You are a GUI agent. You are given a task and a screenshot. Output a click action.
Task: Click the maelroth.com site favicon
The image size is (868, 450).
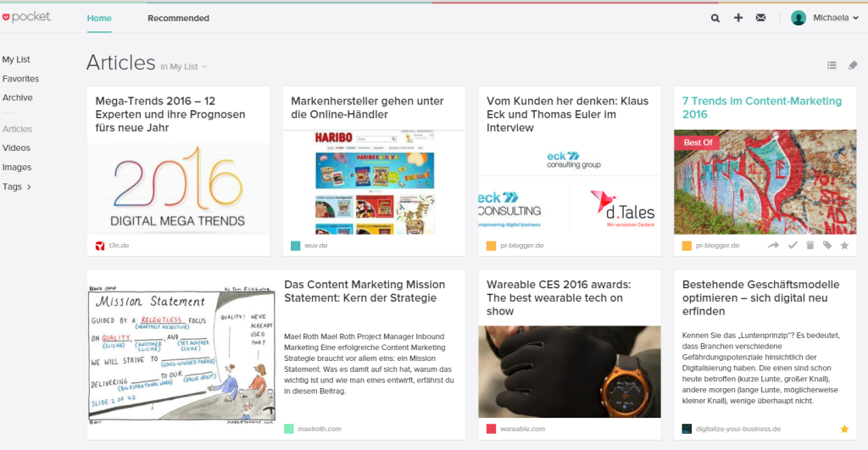coord(289,429)
